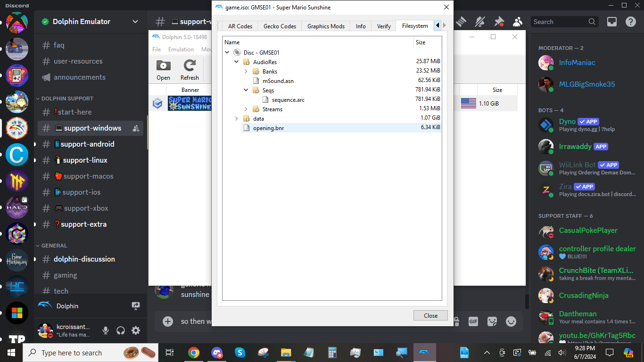Open the Discord inbox
Image resolution: width=644 pixels, height=362 pixels.
[612, 22]
